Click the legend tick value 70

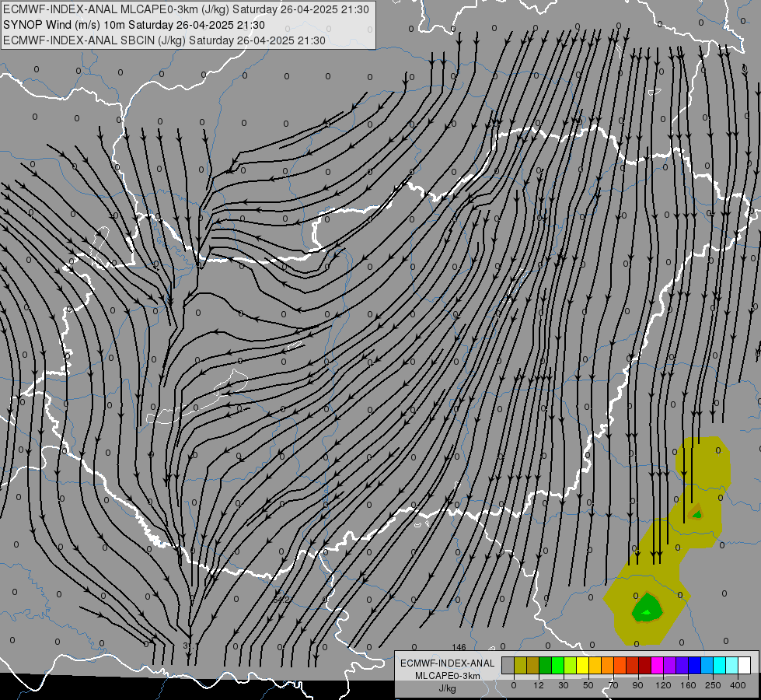[613, 685]
